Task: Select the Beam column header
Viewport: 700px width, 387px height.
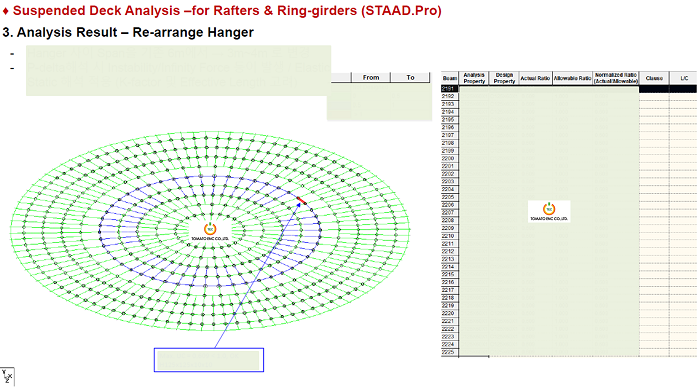Action: click(x=450, y=78)
